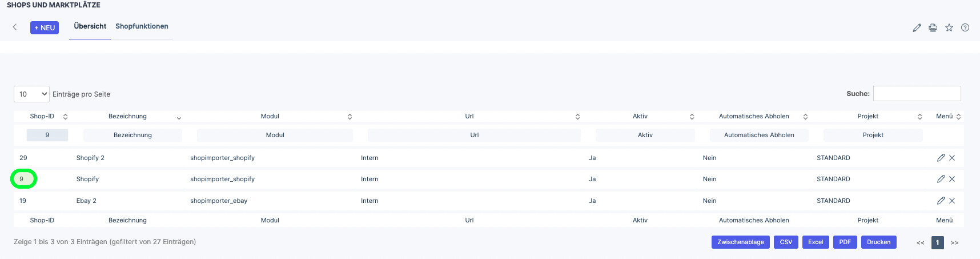Sort table by Modul column arrows
Screen dimensions: 980x259
pyautogui.click(x=350, y=117)
